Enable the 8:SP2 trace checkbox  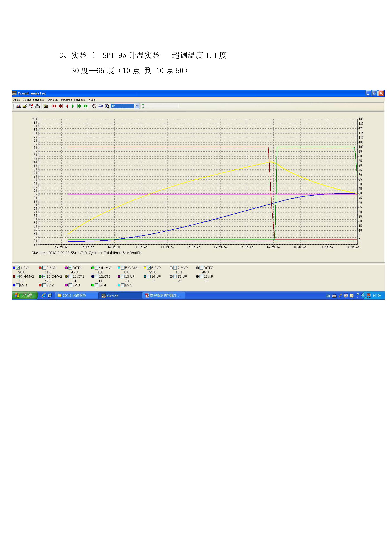click(x=201, y=268)
